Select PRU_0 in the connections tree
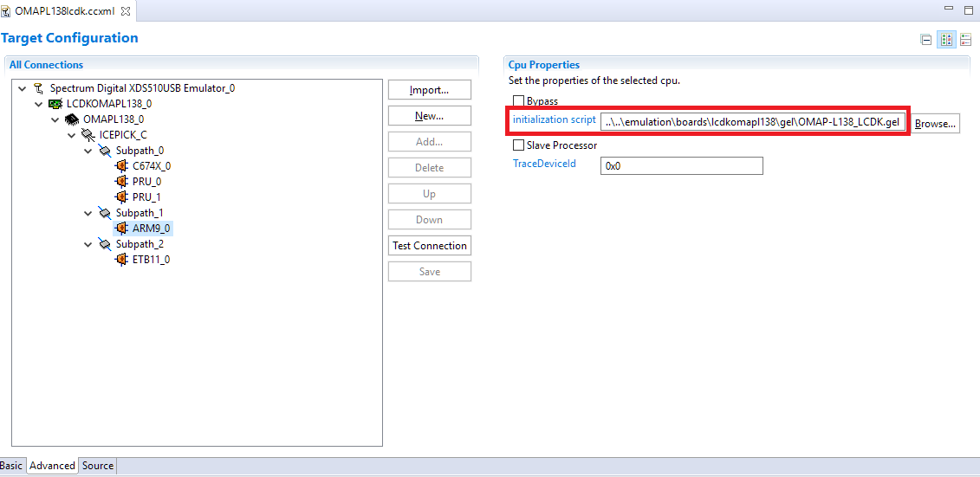This screenshot has height=477, width=980. 146,182
